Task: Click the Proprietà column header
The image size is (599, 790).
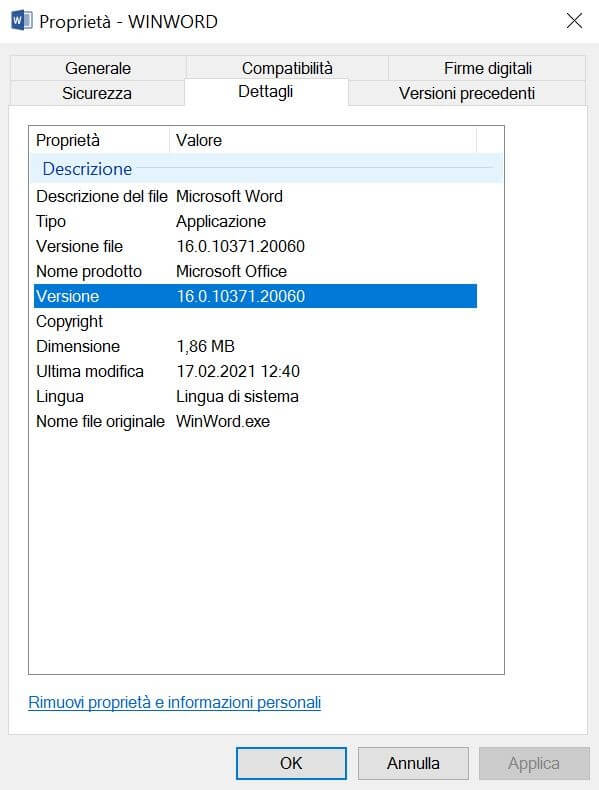Action: point(99,140)
